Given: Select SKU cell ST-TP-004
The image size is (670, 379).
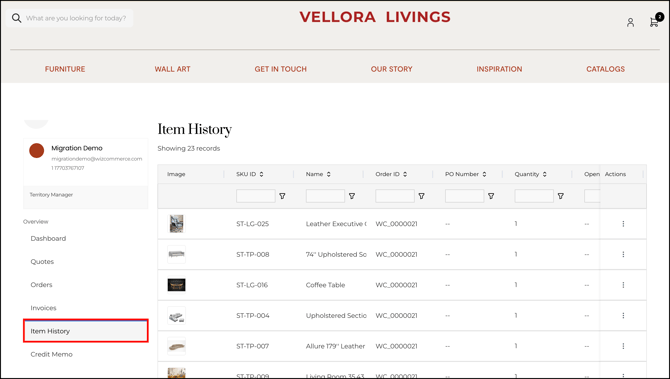Looking at the screenshot, I should click(253, 316).
